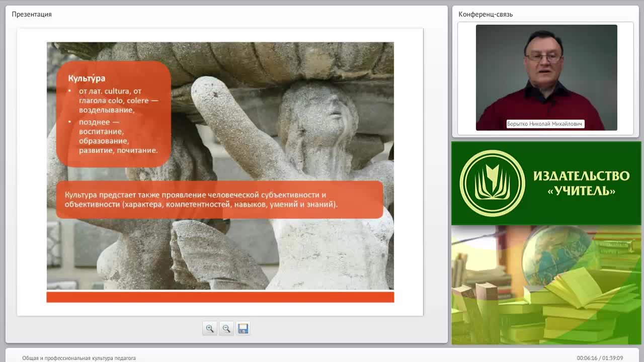The width and height of the screenshot is (644, 362).
Task: Select the Борытко Николай Михайлович name label
Action: tap(545, 124)
